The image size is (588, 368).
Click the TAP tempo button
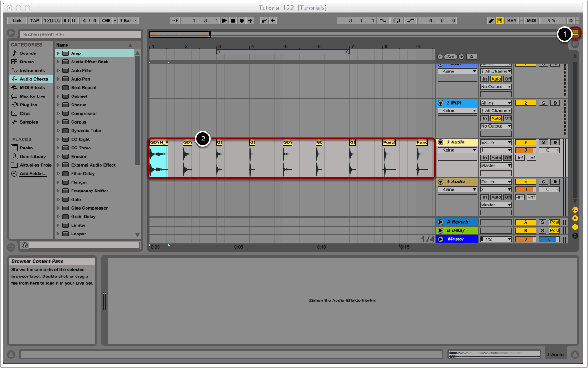coord(34,21)
